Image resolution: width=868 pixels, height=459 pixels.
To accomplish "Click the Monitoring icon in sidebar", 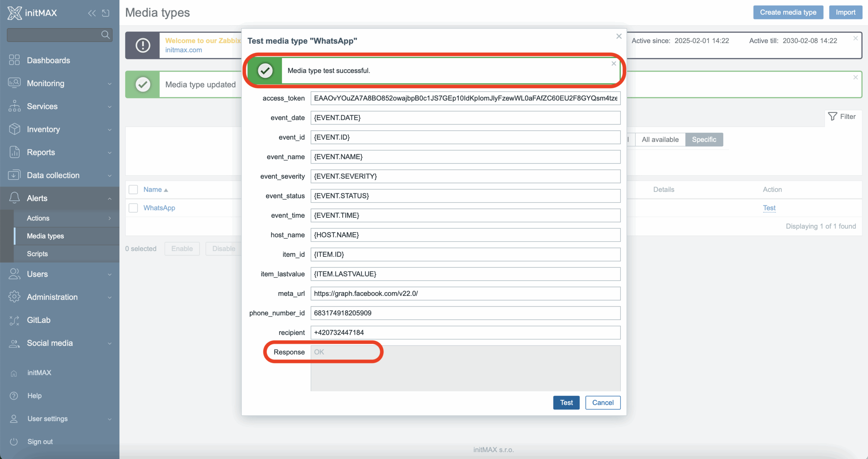I will pyautogui.click(x=14, y=83).
